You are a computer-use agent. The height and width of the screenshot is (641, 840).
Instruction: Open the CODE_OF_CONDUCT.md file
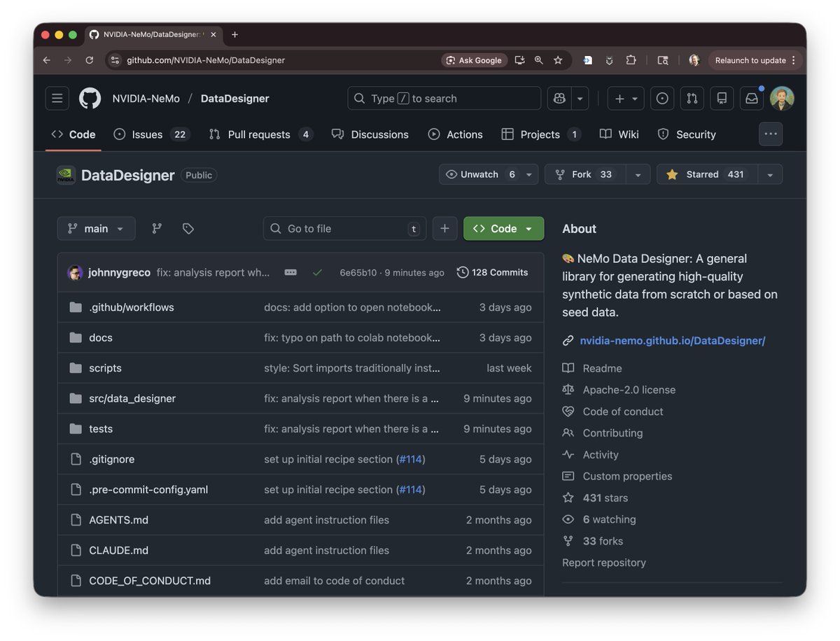[150, 581]
